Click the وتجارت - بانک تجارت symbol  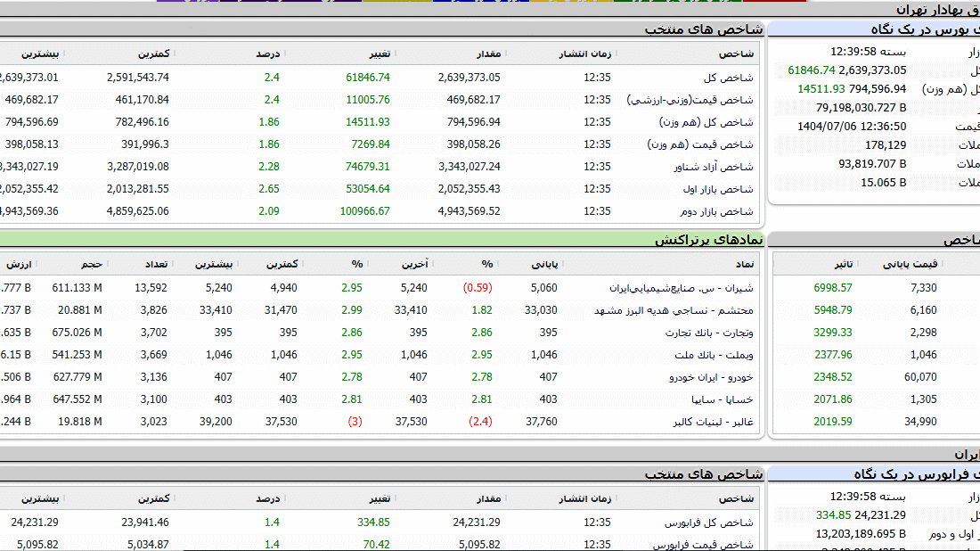[709, 333]
